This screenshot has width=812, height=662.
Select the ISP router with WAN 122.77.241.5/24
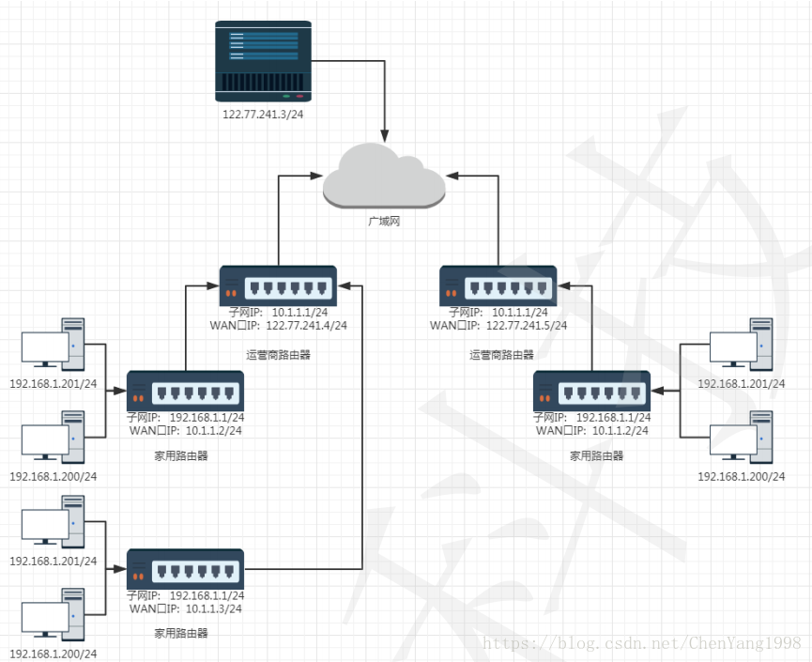(x=498, y=286)
